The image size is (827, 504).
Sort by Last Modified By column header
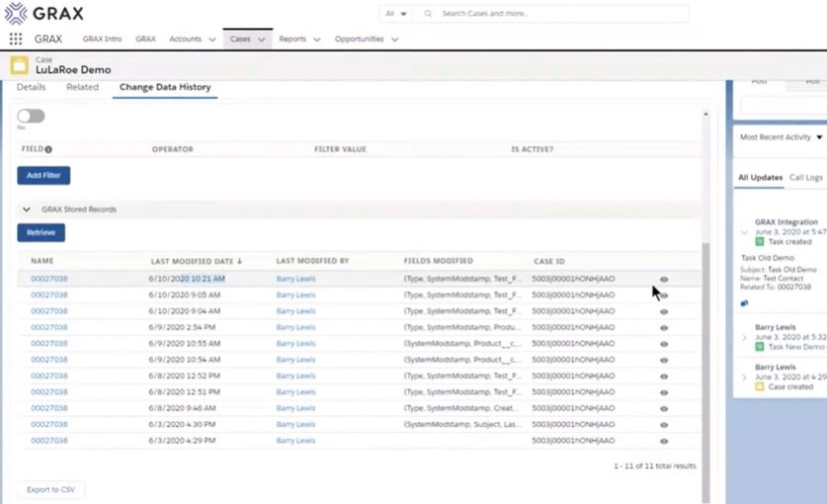[313, 261]
